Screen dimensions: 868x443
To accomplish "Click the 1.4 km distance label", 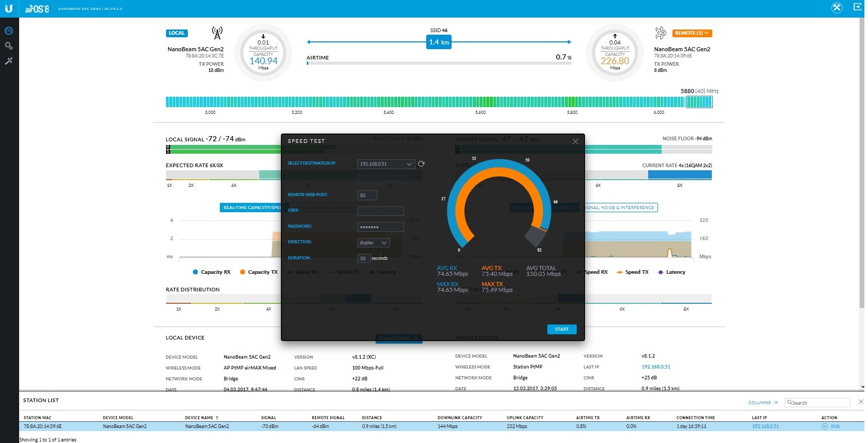I will (x=439, y=42).
